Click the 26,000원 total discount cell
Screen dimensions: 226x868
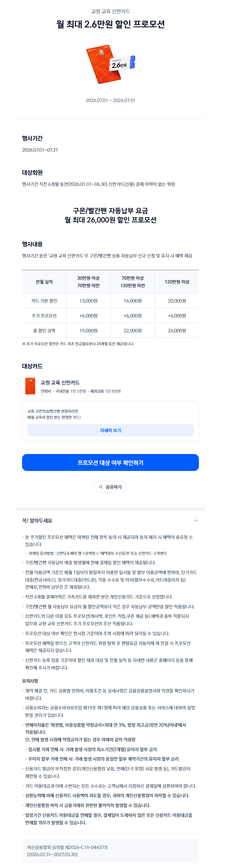click(x=177, y=331)
